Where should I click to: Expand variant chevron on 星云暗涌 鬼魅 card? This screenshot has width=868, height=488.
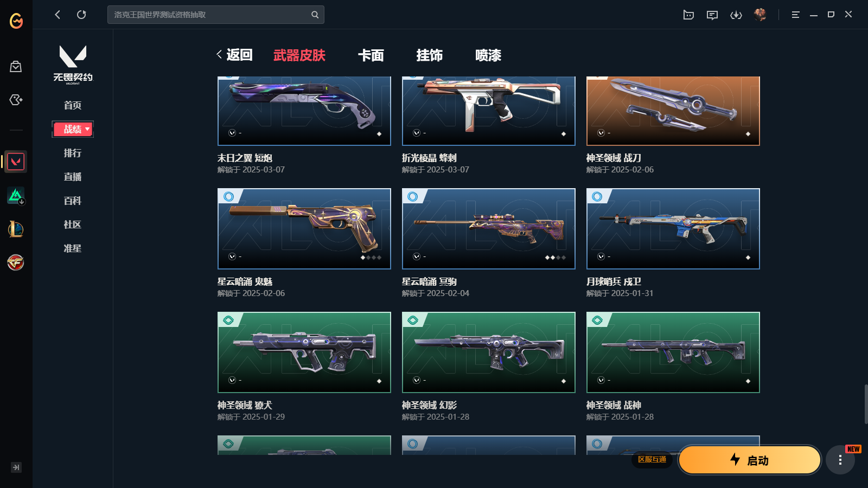click(232, 256)
